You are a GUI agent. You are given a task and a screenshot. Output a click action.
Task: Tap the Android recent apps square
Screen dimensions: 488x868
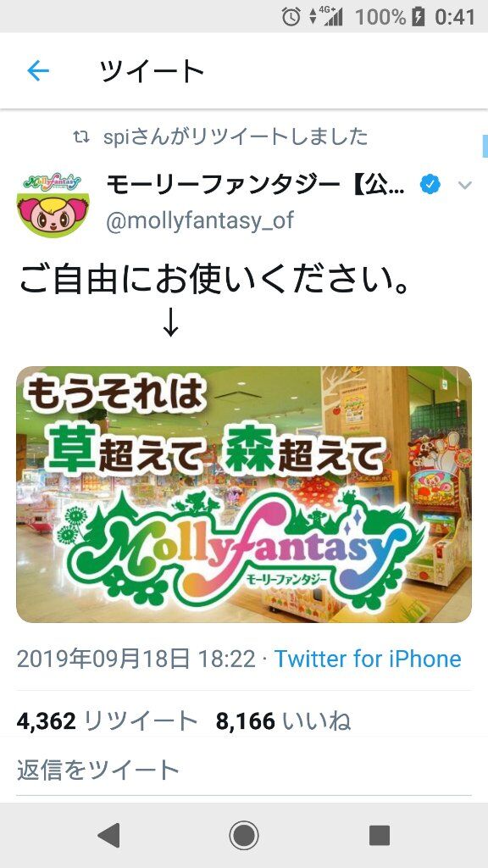pos(379,835)
